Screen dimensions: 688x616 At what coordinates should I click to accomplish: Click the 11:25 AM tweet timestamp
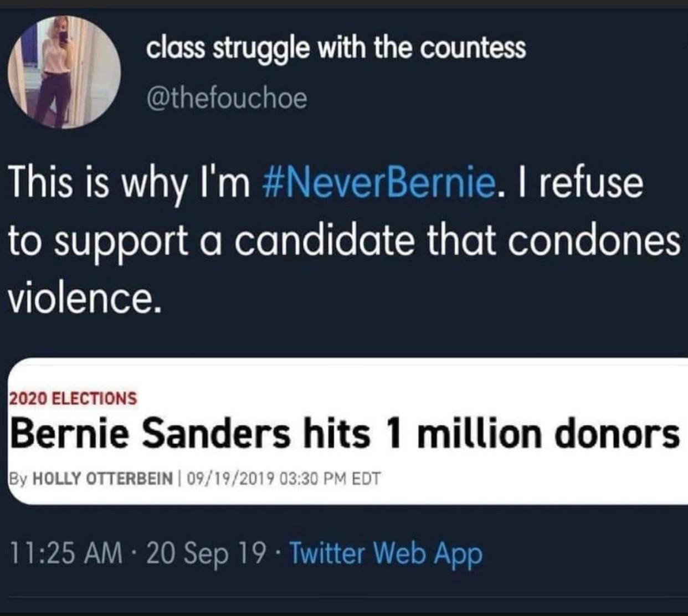pos(66,552)
